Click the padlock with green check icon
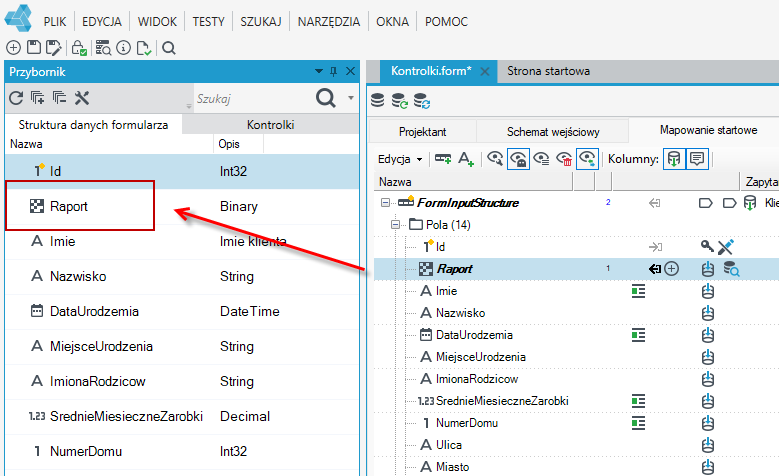779x476 pixels. [79, 48]
